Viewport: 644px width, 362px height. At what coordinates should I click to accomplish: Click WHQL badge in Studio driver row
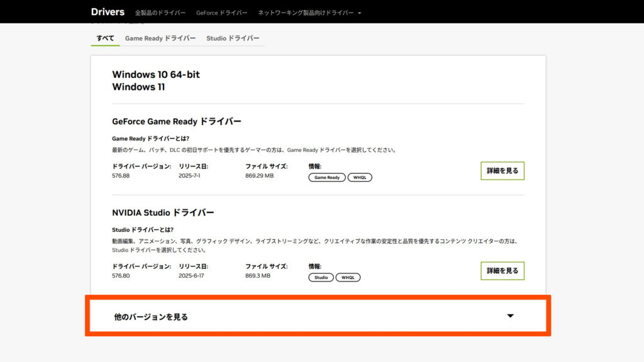click(x=348, y=277)
